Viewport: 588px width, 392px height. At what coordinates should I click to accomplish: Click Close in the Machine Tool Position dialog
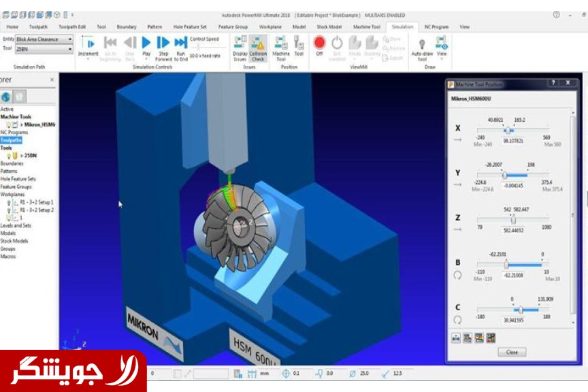(511, 353)
